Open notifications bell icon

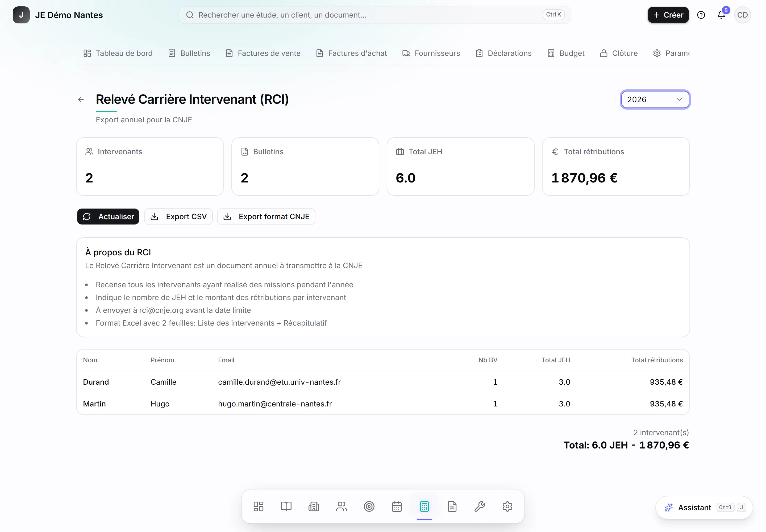pos(721,15)
